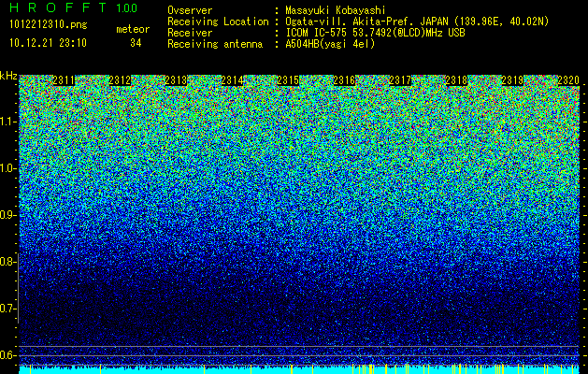This screenshot has height=374, width=588.
Task: Click the A504HB(yagi 4el) antenna text
Action: point(330,44)
